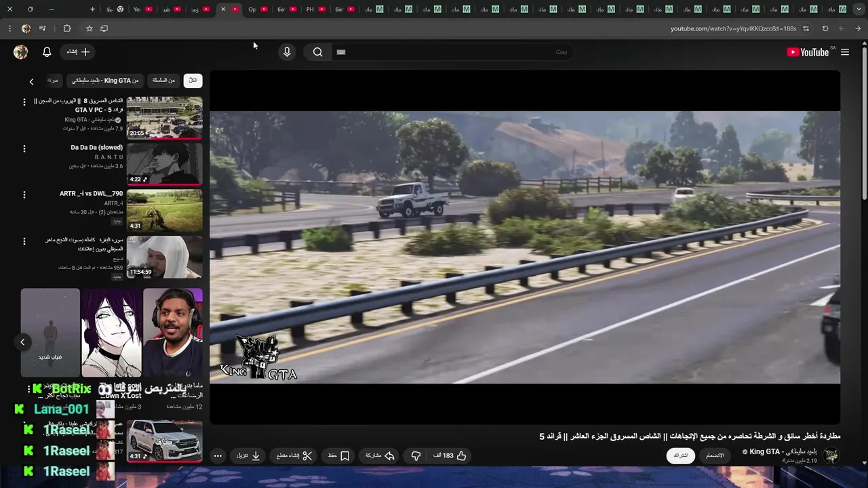Like the video with 183K thumbs up
Screen dimensions: 868x488
pos(450,455)
